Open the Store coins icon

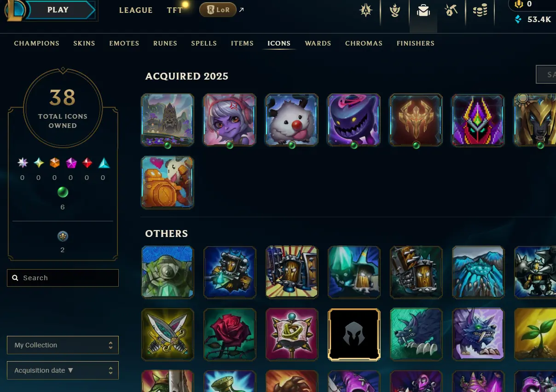tap(480, 11)
